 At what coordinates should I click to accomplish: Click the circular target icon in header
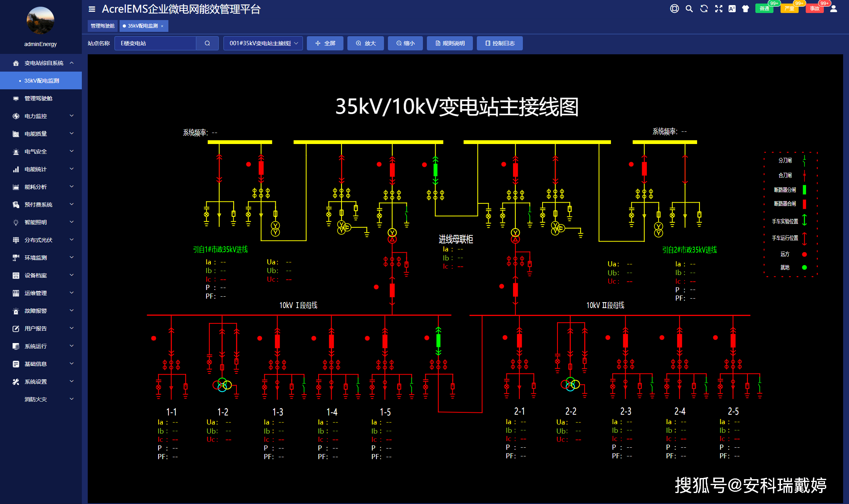tap(674, 9)
